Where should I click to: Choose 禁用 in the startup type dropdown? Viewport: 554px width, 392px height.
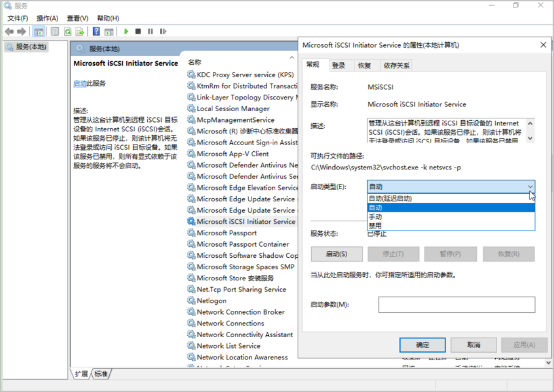click(375, 226)
